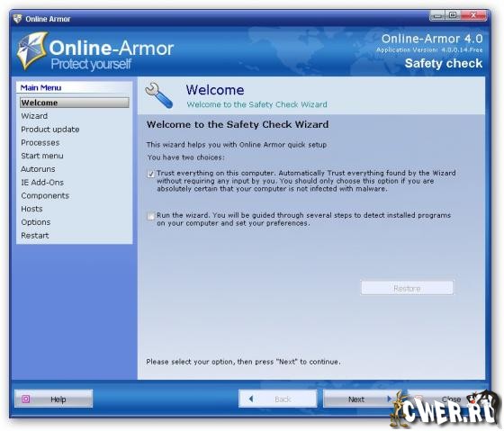Click the greyed Restore button

coord(407,288)
